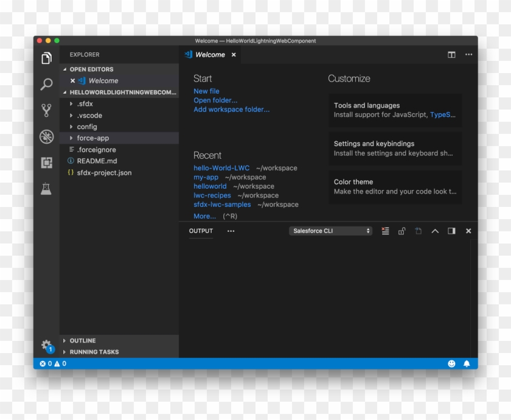Screen dimensions: 511x420
Task: Maximize the panel with chevron icon
Action: 434,231
